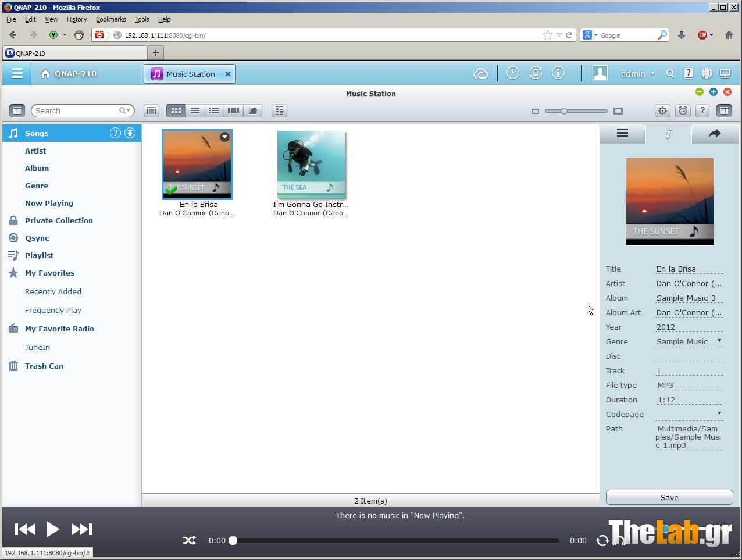Image resolution: width=742 pixels, height=560 pixels.
Task: Adjust the thumbnail size slider
Action: point(563,110)
